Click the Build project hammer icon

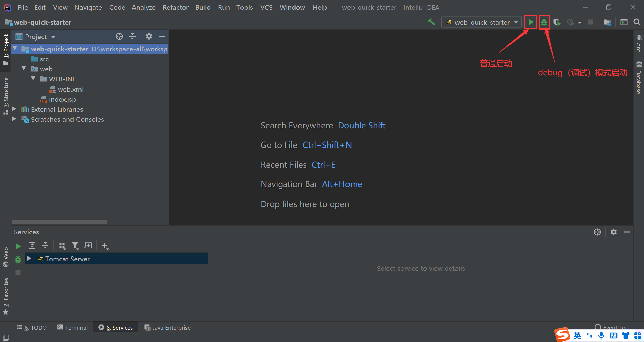(431, 22)
